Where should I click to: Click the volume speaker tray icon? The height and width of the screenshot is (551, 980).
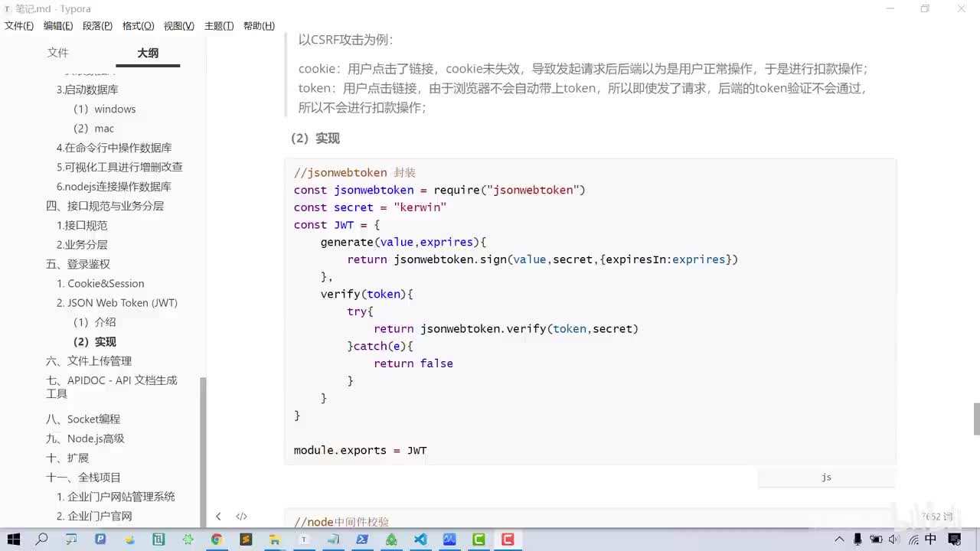point(893,540)
